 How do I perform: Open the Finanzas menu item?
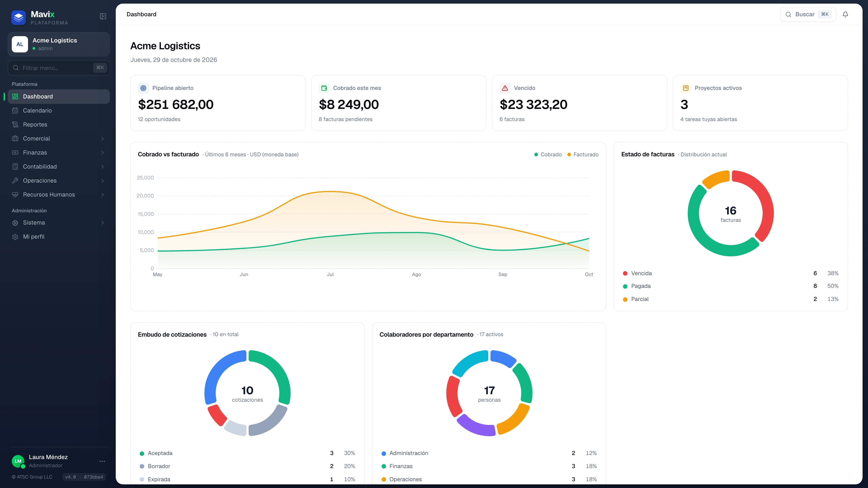pyautogui.click(x=59, y=152)
